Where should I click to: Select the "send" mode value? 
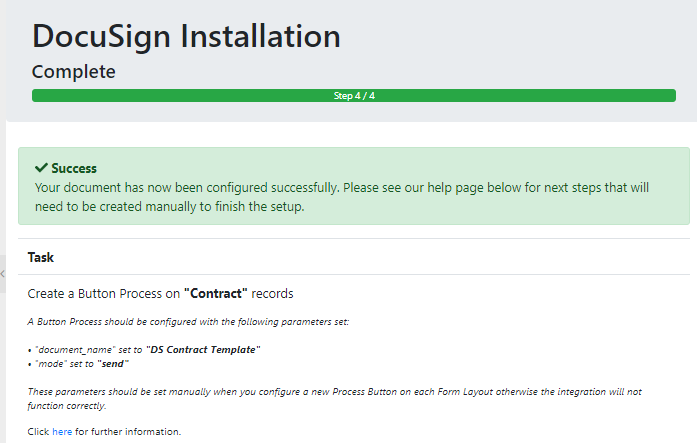point(113,364)
